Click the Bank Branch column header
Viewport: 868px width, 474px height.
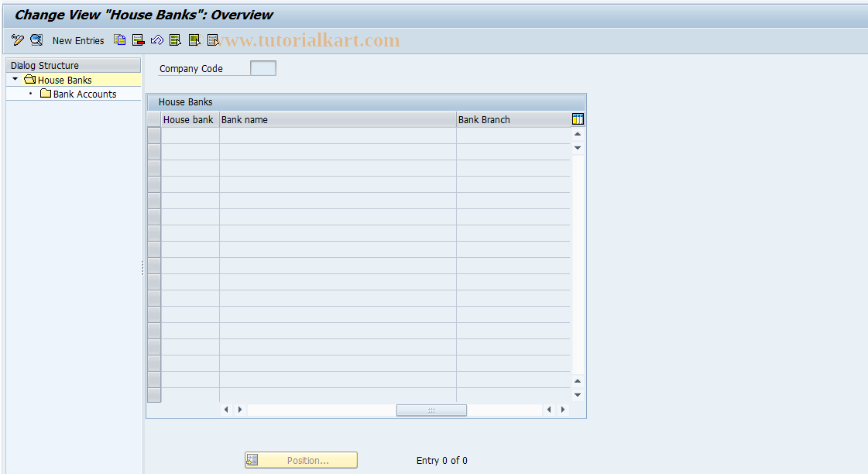point(513,119)
